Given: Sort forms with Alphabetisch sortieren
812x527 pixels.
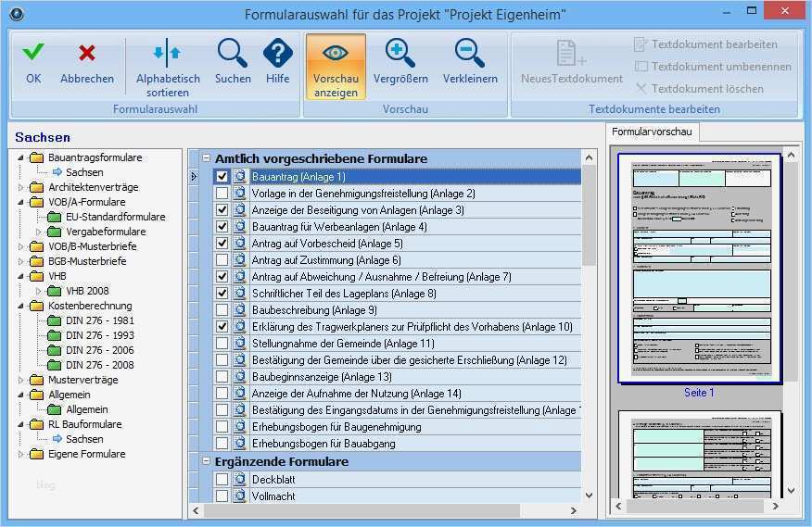Looking at the screenshot, I should [167, 69].
